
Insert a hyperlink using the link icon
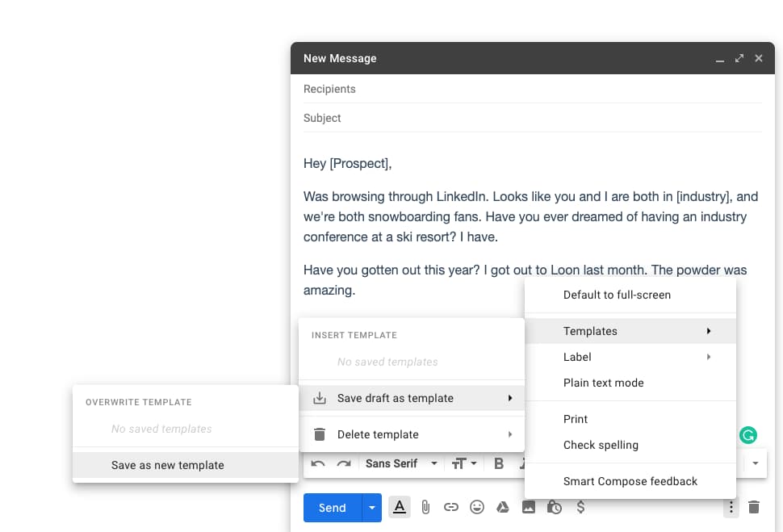click(x=451, y=507)
